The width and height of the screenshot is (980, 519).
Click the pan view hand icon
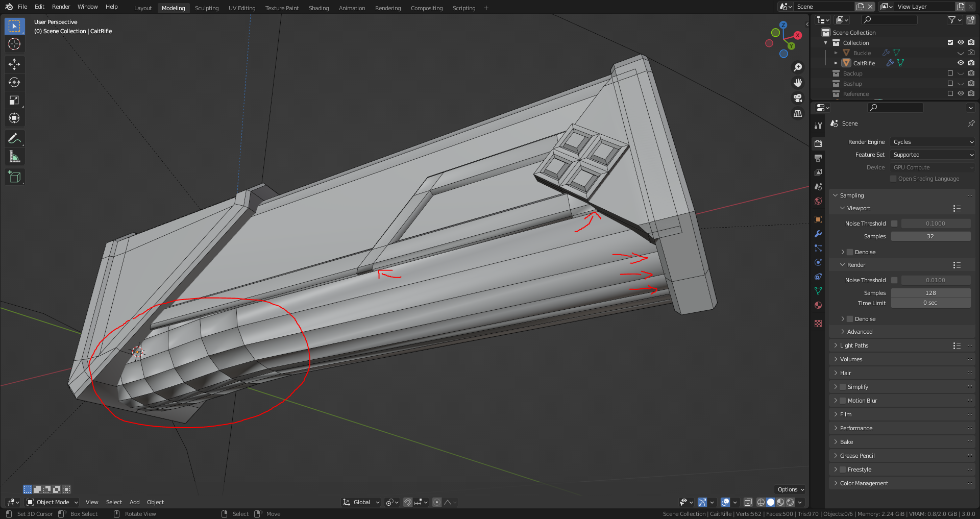[x=798, y=83]
